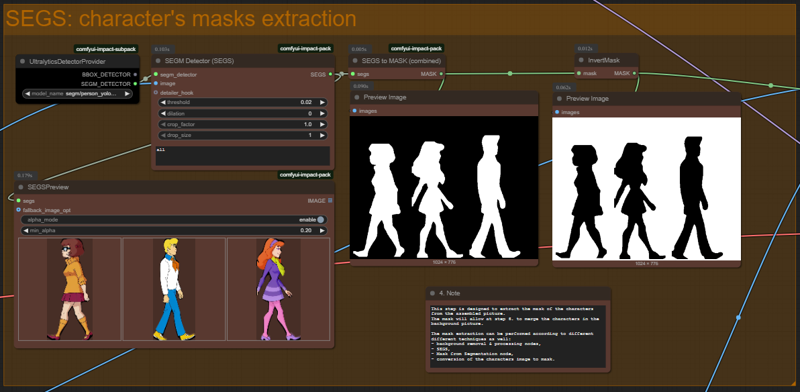Collapse the 4. Note node title dot
Image resolution: width=800 pixels, height=392 pixels.
433,293
